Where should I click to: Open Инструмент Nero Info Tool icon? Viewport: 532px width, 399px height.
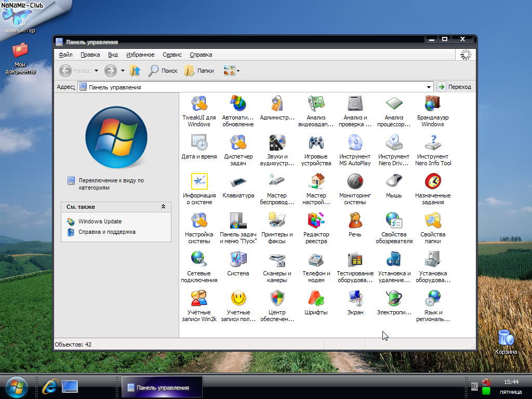click(x=433, y=150)
